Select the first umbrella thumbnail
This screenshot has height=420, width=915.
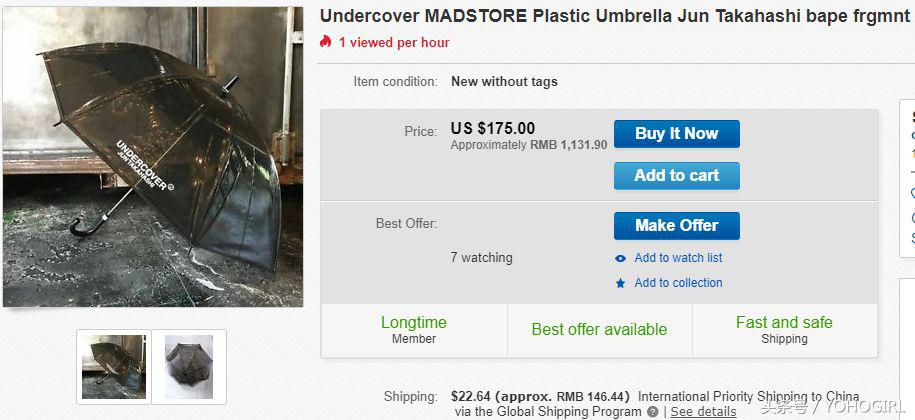click(x=114, y=366)
